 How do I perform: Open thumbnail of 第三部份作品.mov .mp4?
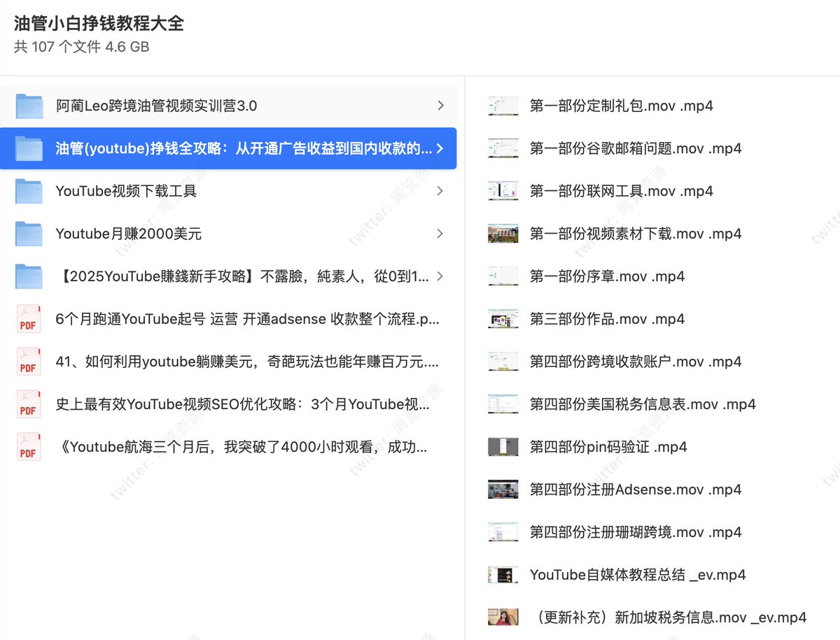pos(503,319)
